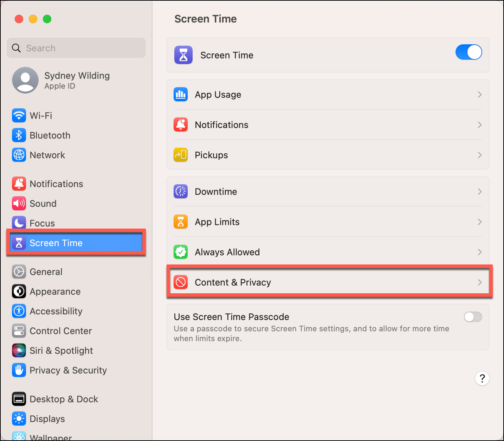Go to the Network settings pane
The image size is (504, 441).
tap(76, 155)
